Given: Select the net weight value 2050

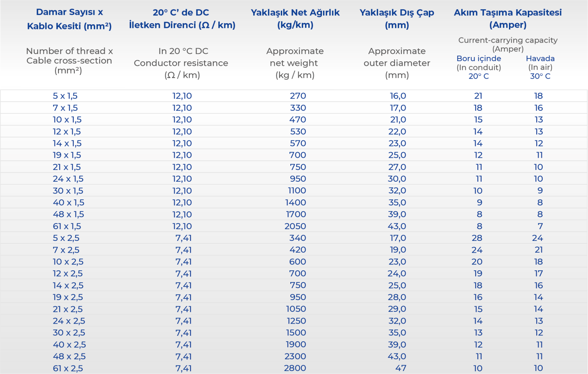Looking at the screenshot, I should pos(295,226).
